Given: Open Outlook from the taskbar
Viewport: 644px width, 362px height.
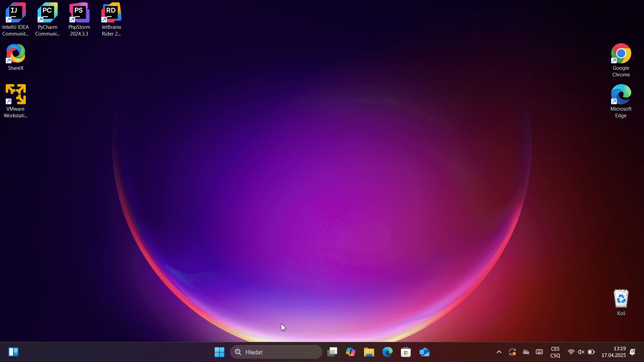Looking at the screenshot, I should pyautogui.click(x=424, y=352).
